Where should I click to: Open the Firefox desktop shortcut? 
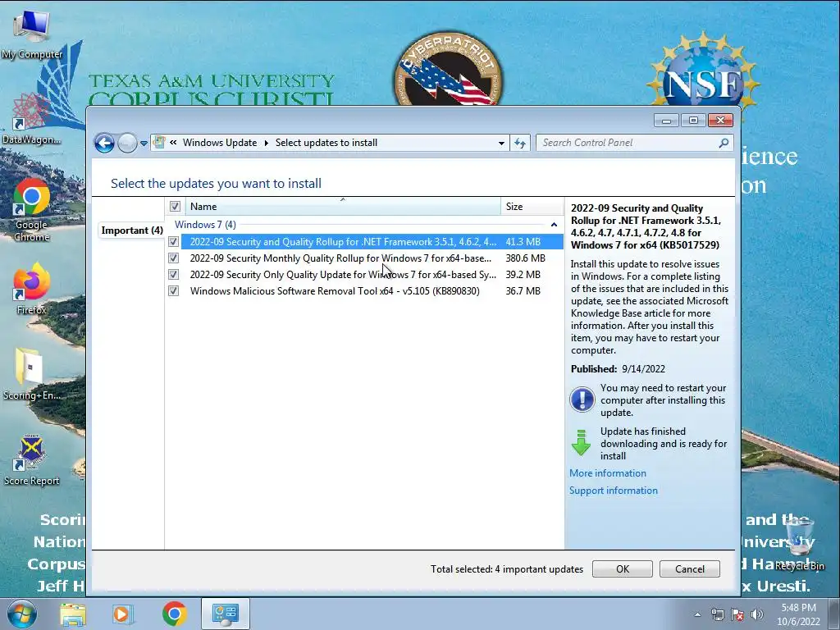[x=32, y=288]
